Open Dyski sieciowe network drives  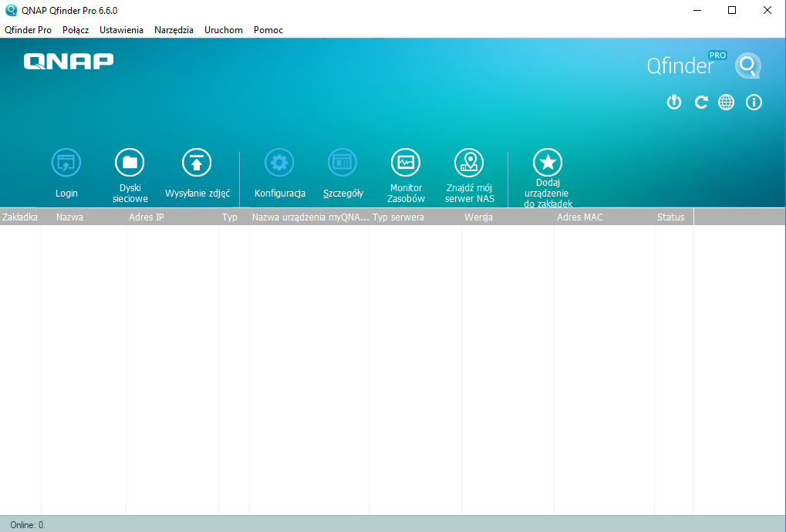click(130, 163)
